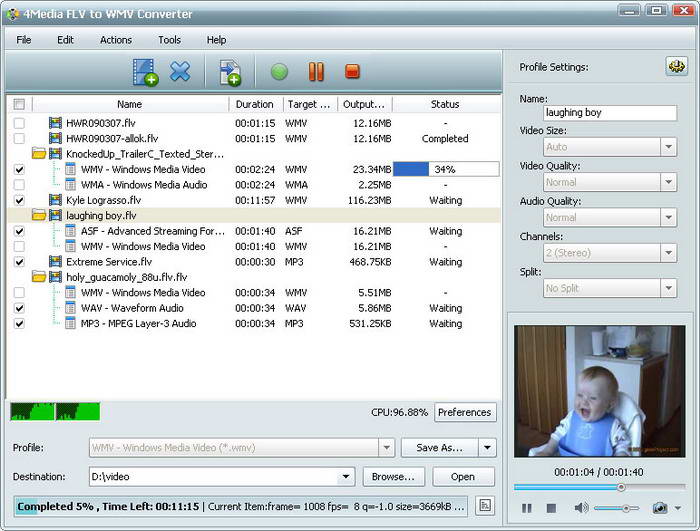Screen dimensions: 700x531
Task: Open the Video Quality dropdown
Action: (x=668, y=182)
